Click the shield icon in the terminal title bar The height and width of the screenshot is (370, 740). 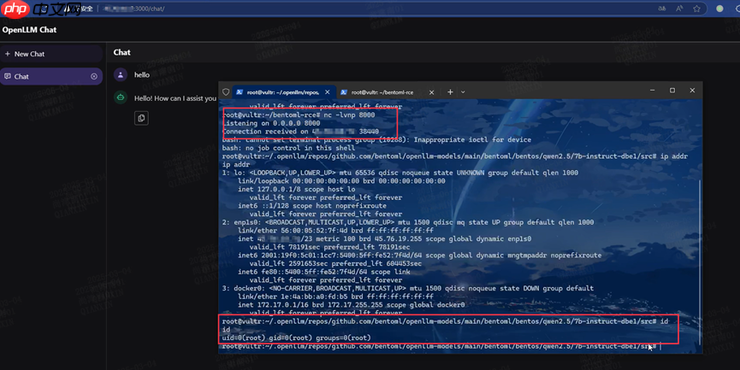[226, 92]
